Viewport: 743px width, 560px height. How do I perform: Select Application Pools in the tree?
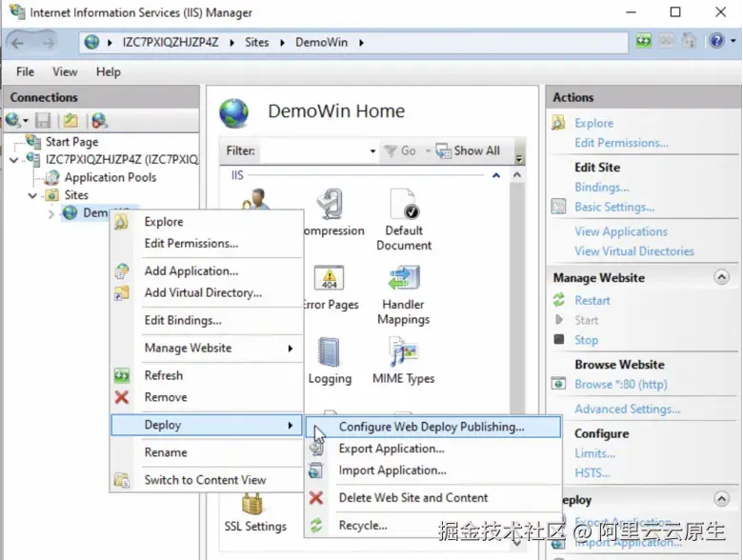click(110, 178)
